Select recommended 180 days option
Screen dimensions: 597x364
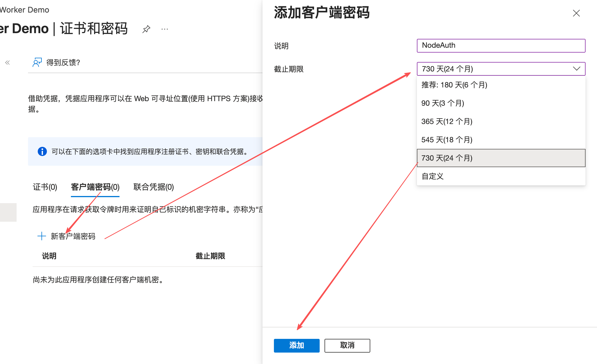click(x=454, y=85)
